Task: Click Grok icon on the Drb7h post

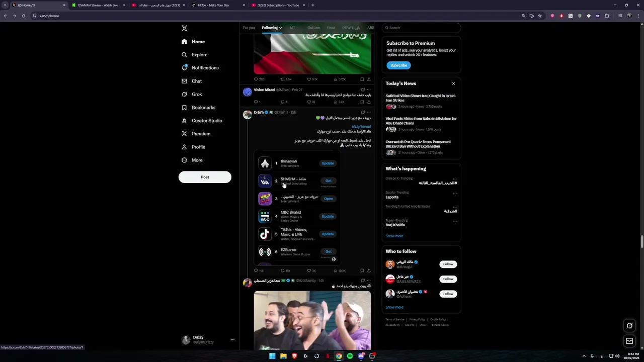Action: (x=363, y=113)
